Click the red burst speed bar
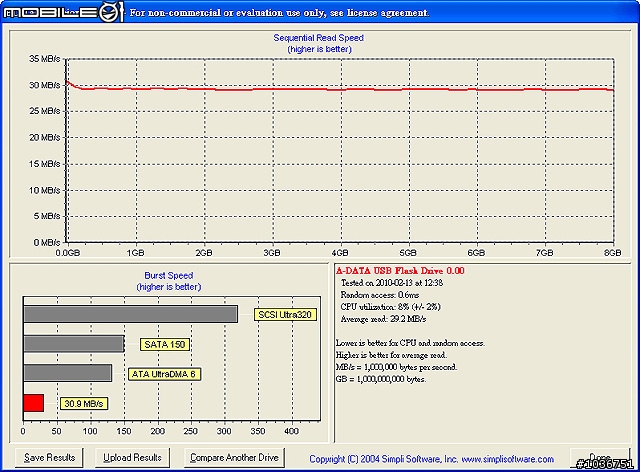 point(33,403)
